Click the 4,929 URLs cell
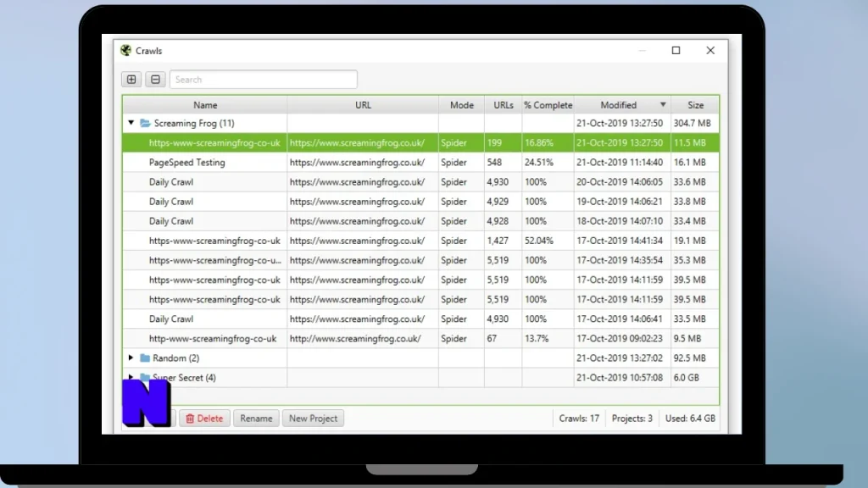The image size is (868, 488). point(504,202)
